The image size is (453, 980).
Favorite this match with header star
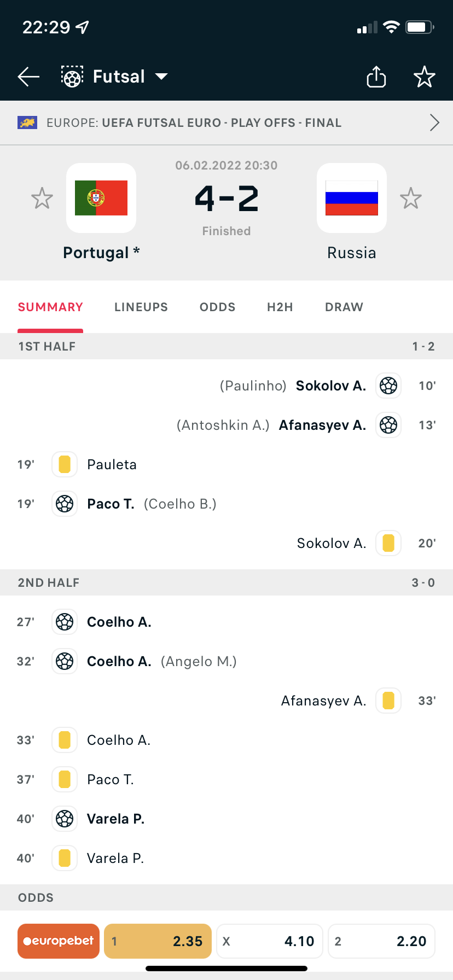(x=424, y=77)
